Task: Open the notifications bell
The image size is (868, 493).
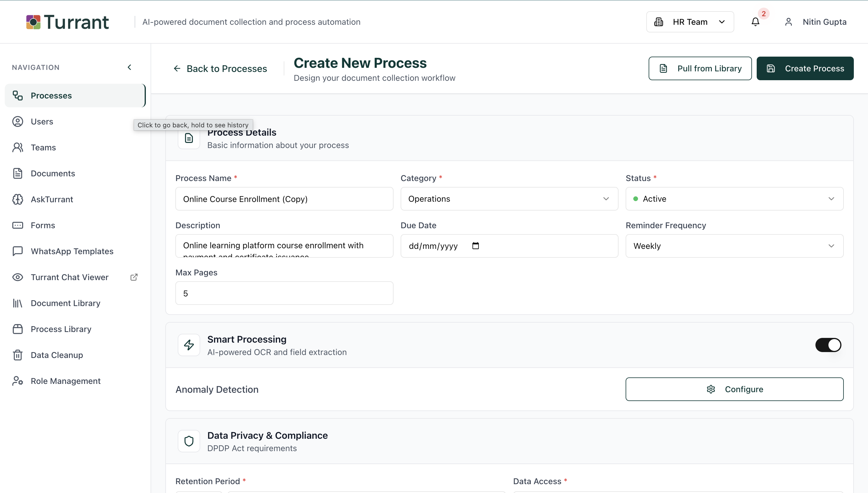Action: [755, 22]
